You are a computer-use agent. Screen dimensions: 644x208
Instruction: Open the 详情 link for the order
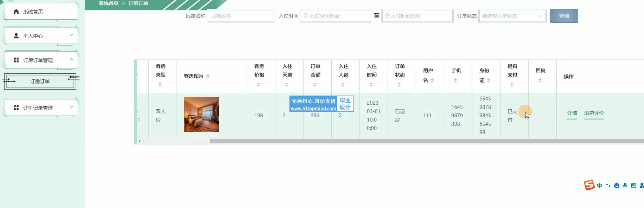[572, 113]
